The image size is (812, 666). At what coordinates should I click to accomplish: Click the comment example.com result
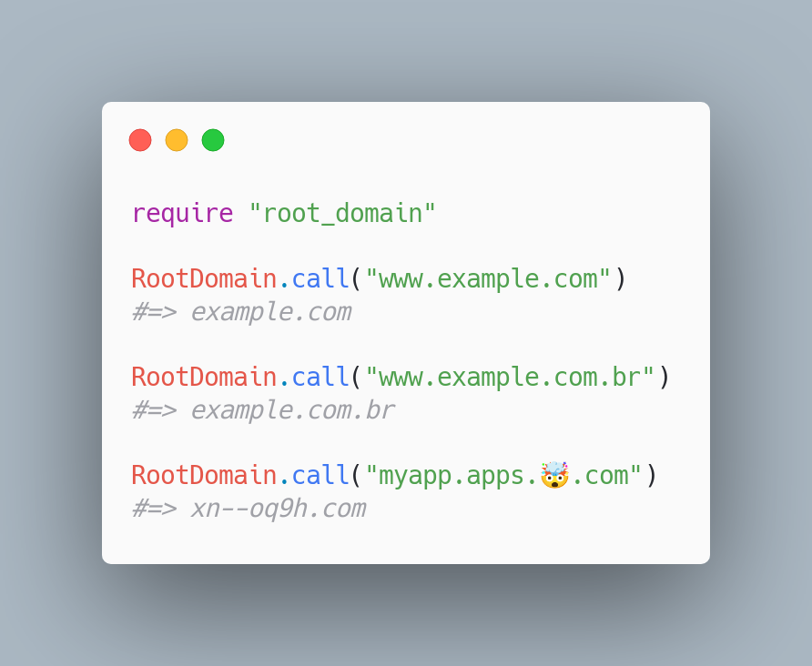click(271, 312)
